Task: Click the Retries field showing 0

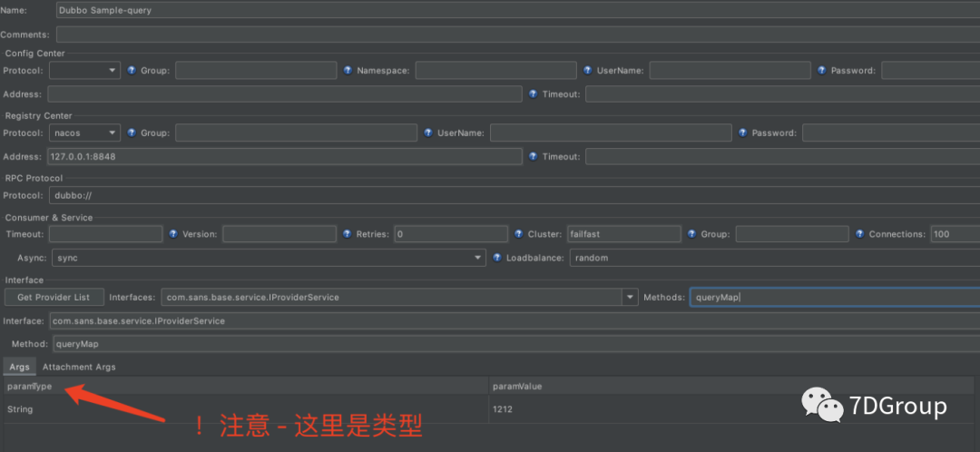Action: [x=451, y=234]
